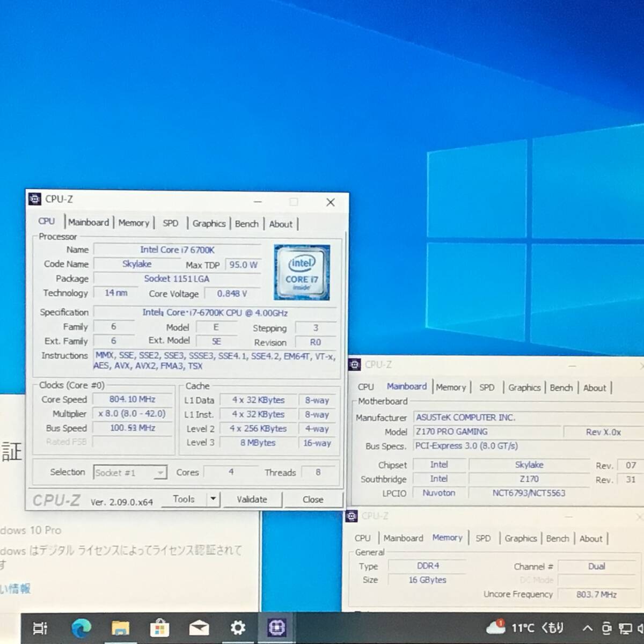Open Graphics tab in front CPU-Z window
Screen dimensions: 644x644
click(x=209, y=224)
